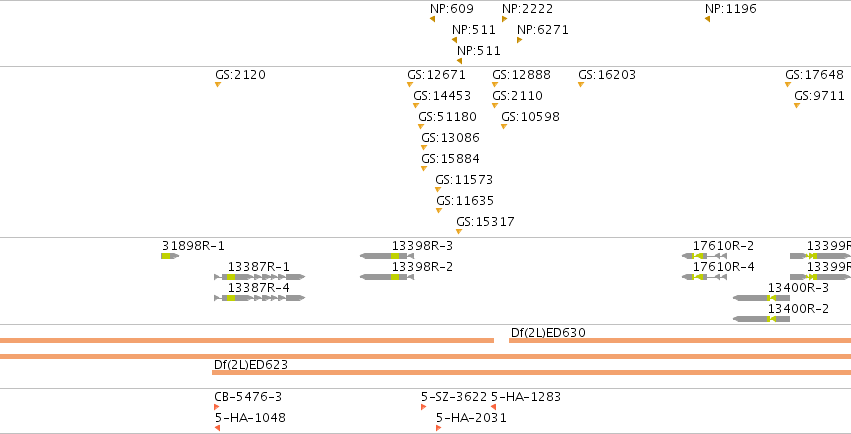851x434 pixels.
Task: Click the GS:13086 insertion triangle
Action: tap(424, 148)
